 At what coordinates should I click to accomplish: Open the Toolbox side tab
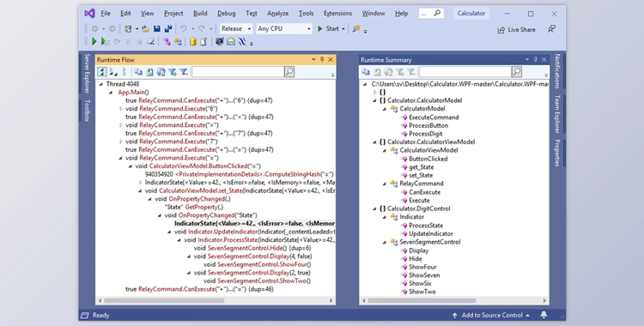[87, 111]
